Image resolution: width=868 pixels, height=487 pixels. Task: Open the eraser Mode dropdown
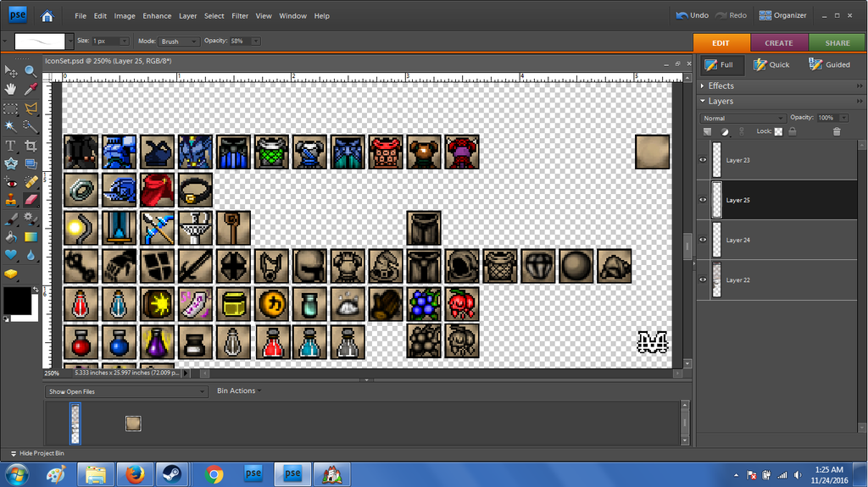click(x=180, y=41)
